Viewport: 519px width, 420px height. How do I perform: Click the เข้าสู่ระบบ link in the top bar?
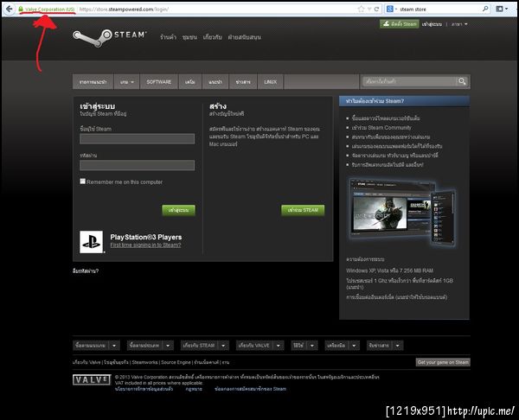tap(432, 24)
